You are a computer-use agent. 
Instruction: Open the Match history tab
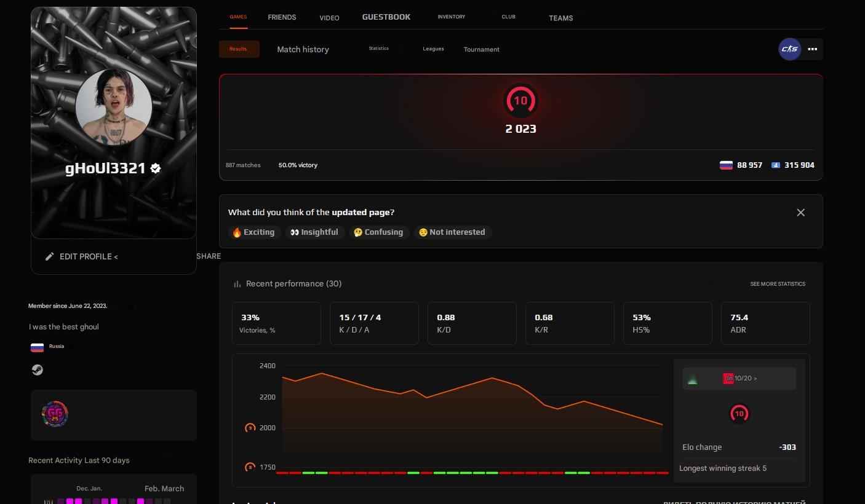pos(303,49)
